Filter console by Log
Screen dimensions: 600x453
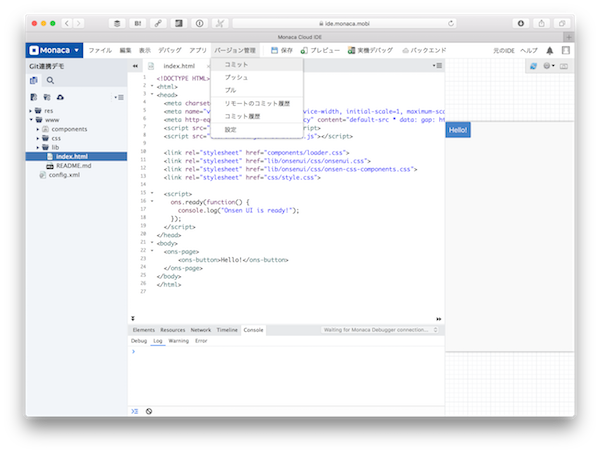158,341
